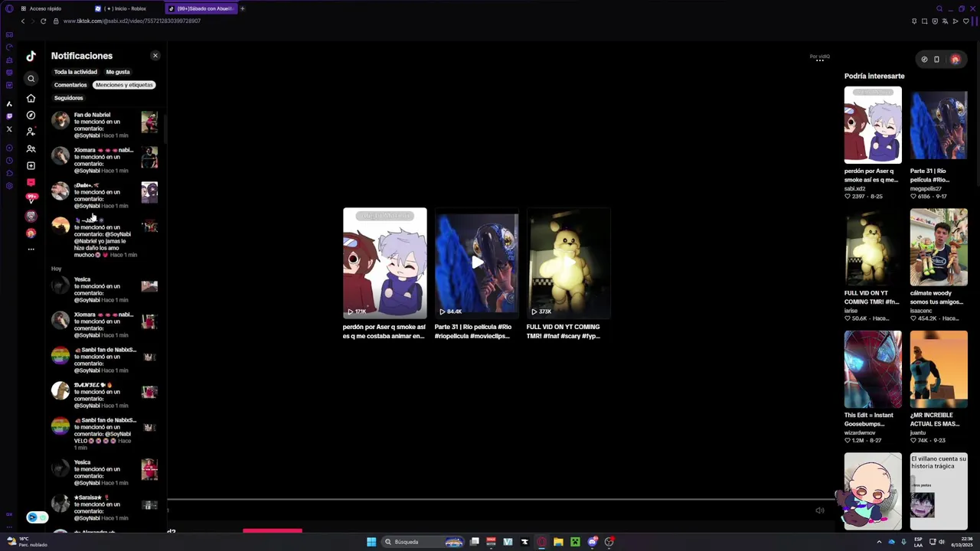Screen dimensions: 980x551
Task: Click the juantu author link
Action: point(917,433)
